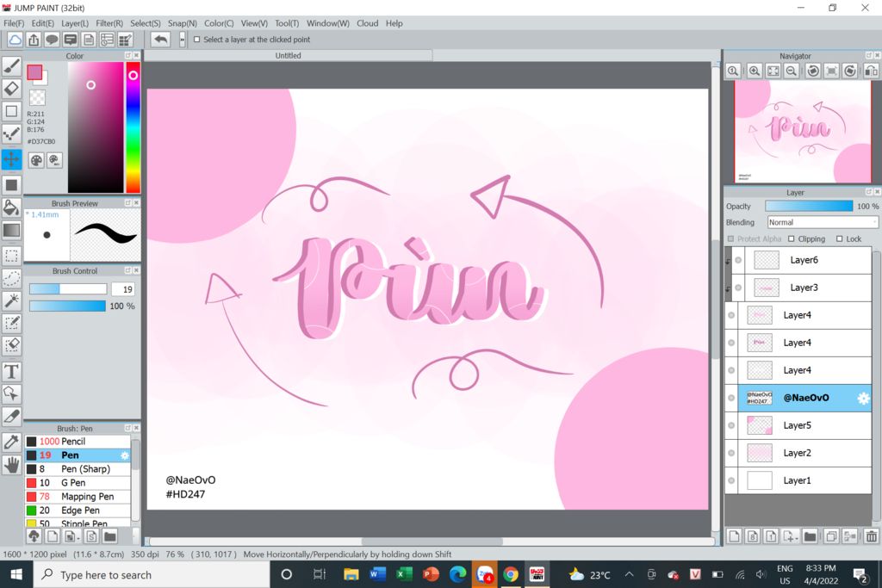The width and height of the screenshot is (882, 588).
Task: Fit canvas to window in Navigator
Action: coord(773,71)
